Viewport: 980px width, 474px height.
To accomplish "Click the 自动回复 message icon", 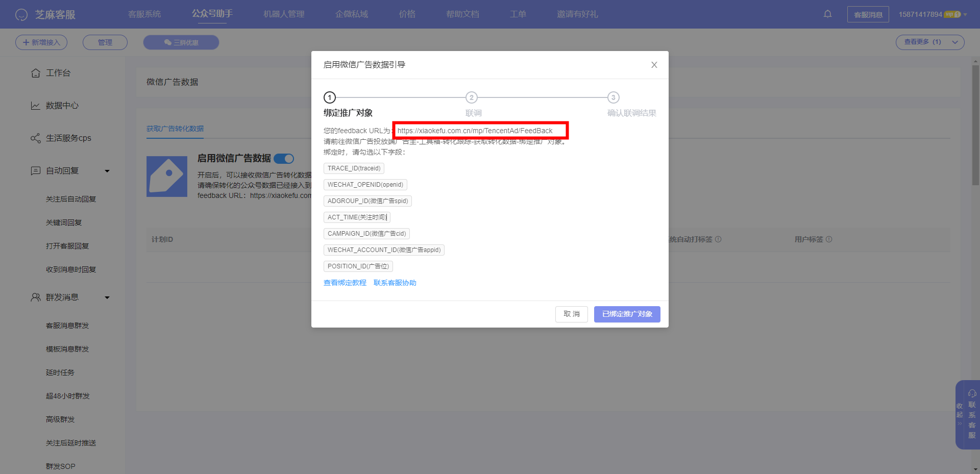I will (x=36, y=171).
